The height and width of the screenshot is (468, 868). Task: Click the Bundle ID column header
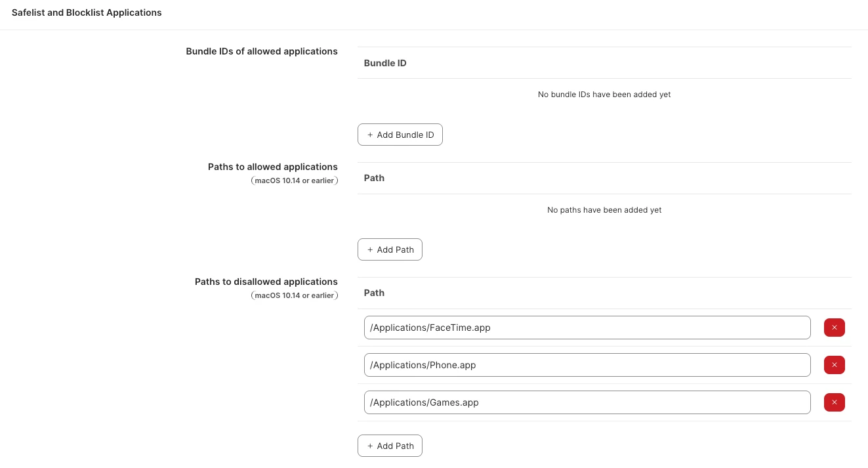click(385, 63)
